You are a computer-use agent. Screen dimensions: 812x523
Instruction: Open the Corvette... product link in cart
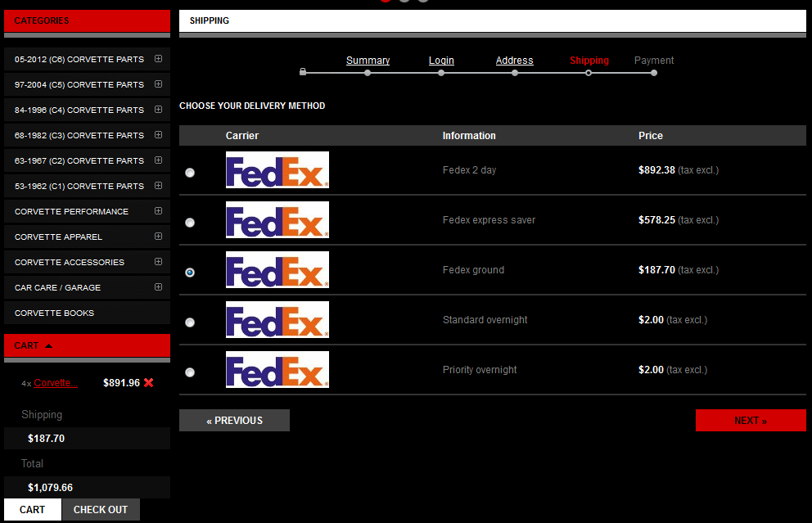pyautogui.click(x=56, y=383)
